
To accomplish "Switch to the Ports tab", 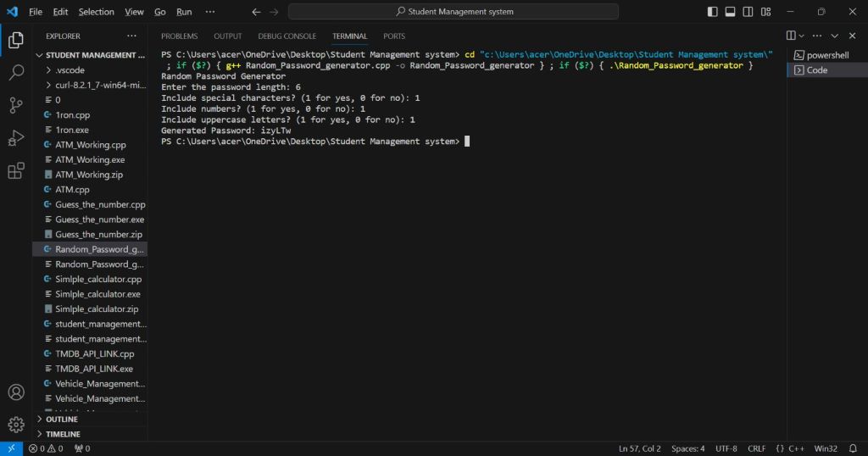I will tap(394, 36).
